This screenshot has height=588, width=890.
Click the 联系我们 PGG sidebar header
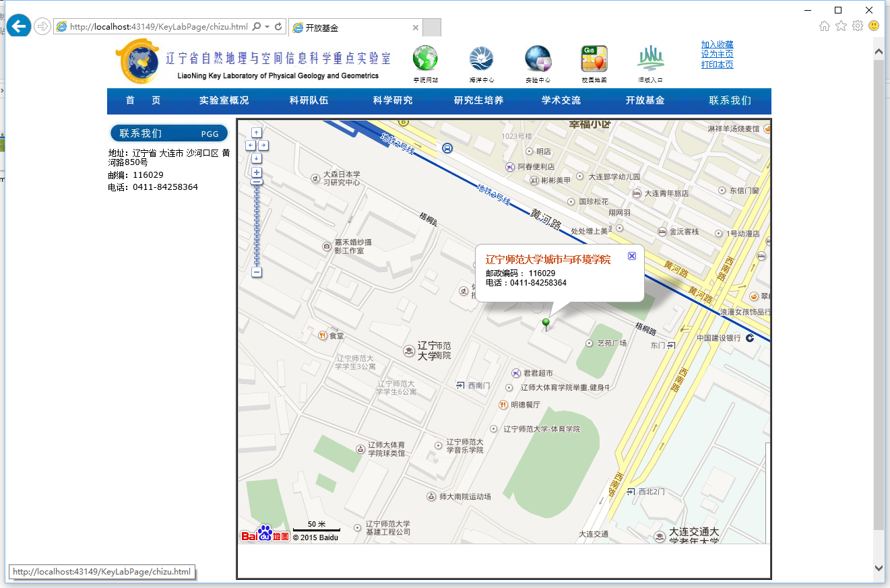coord(169,133)
